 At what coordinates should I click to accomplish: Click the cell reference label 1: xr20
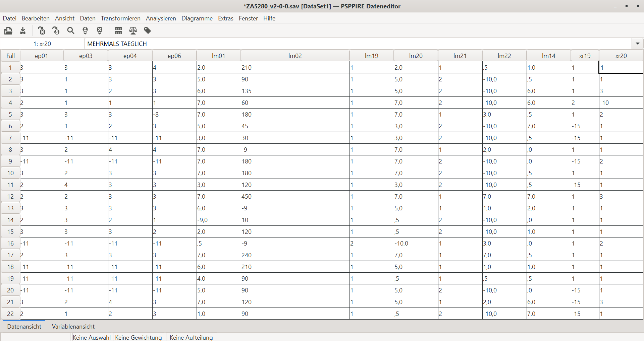tap(42, 44)
